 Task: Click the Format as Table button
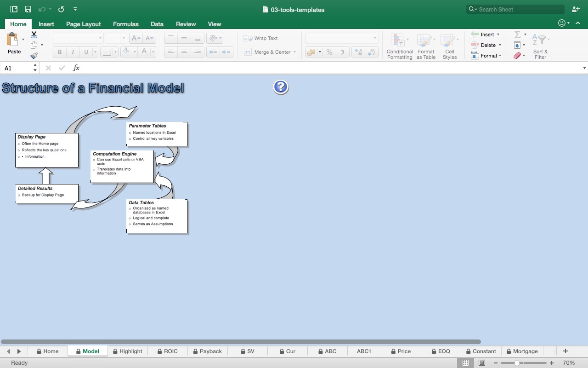pyautogui.click(x=426, y=46)
